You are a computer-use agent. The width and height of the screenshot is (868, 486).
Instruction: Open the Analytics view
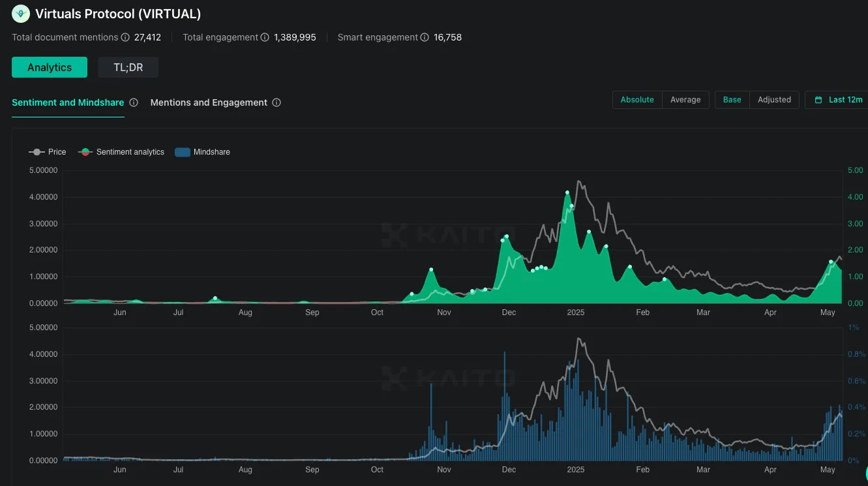point(50,67)
